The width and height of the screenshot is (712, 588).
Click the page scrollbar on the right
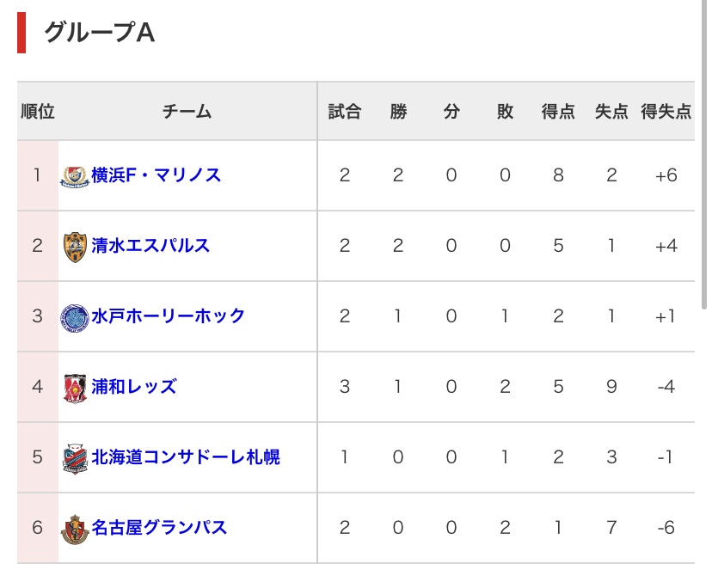(703, 155)
